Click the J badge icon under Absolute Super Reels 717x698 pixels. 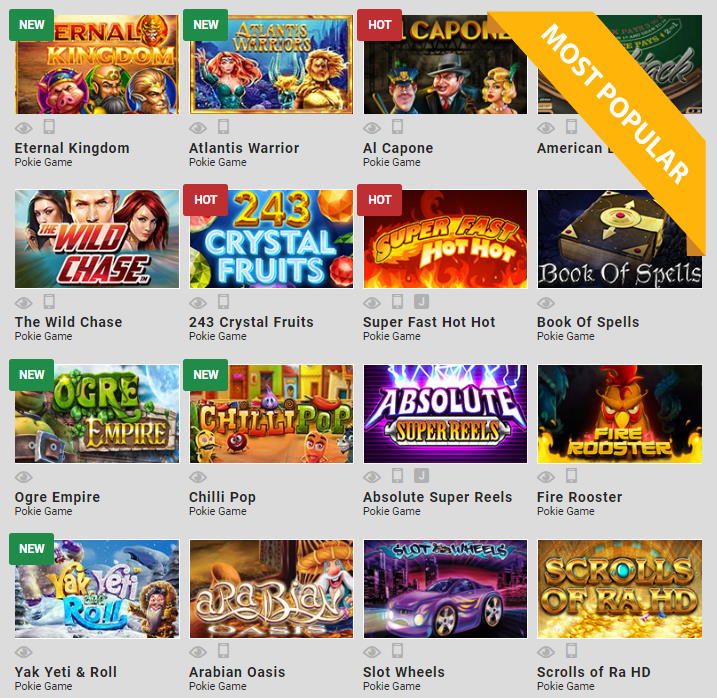(x=421, y=476)
